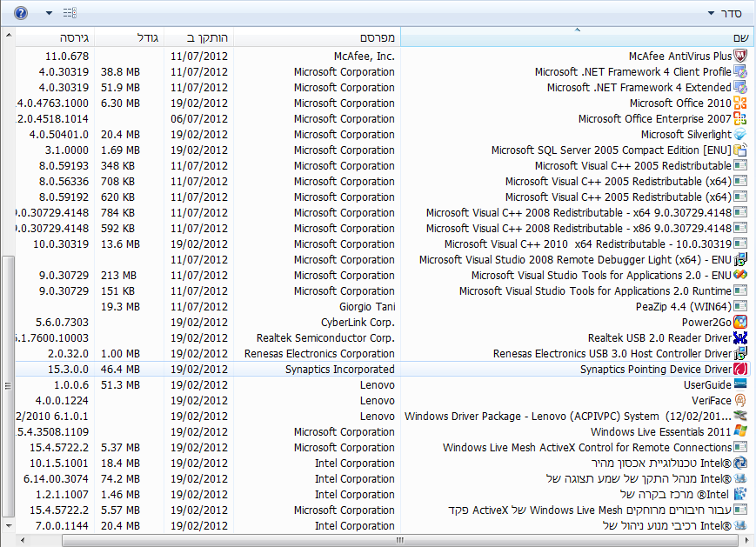This screenshot has width=756, height=547.
Task: Click the McAfee AntiVirus Plus icon
Action: pyautogui.click(x=740, y=56)
